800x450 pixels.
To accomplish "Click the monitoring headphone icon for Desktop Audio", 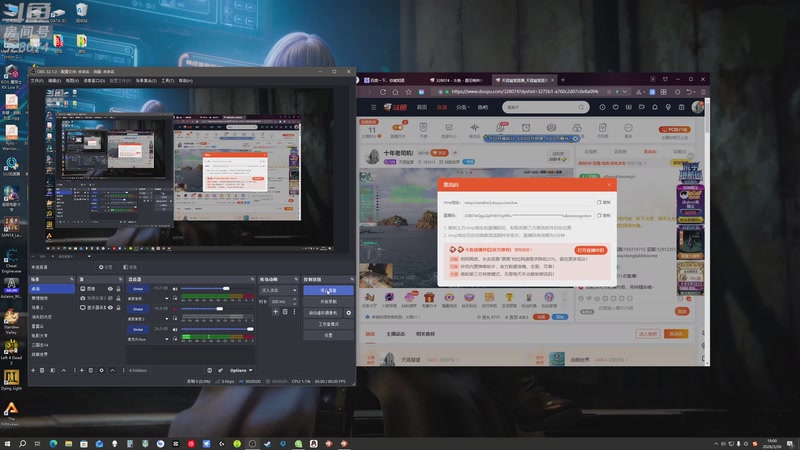I will pyautogui.click(x=175, y=298).
